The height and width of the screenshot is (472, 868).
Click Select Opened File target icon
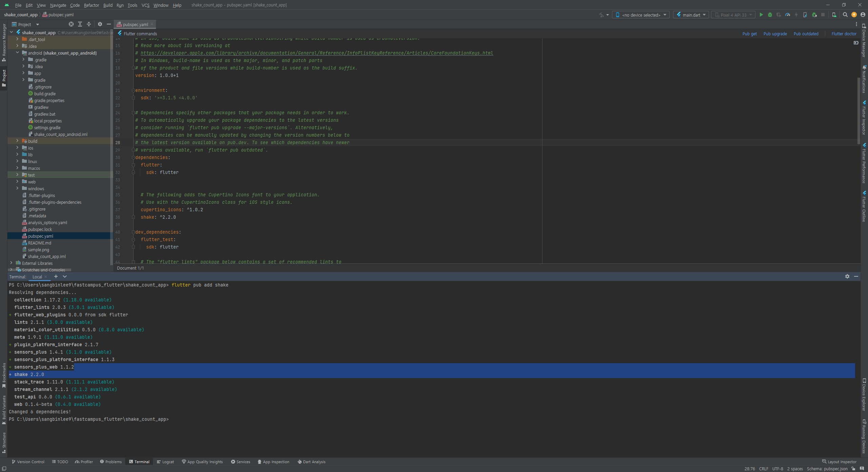click(71, 24)
